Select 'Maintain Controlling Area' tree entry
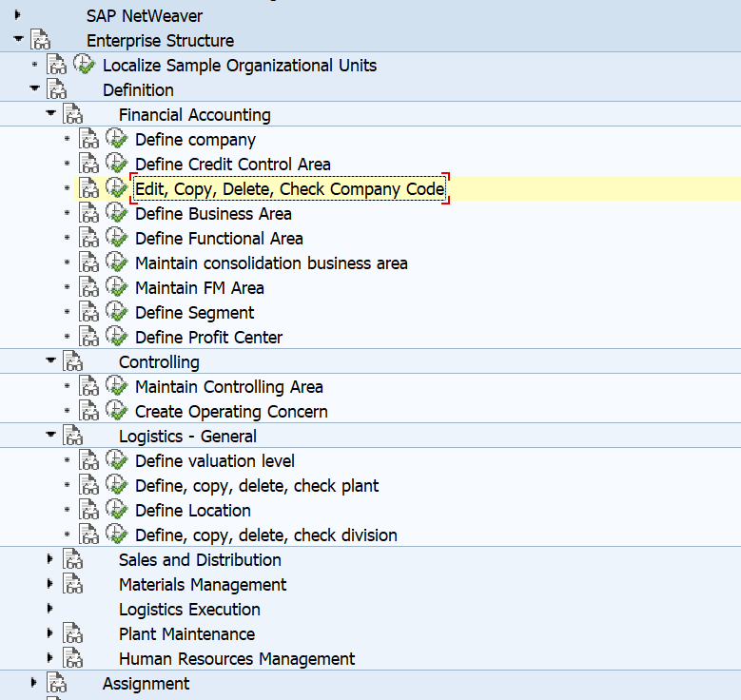 click(x=228, y=387)
